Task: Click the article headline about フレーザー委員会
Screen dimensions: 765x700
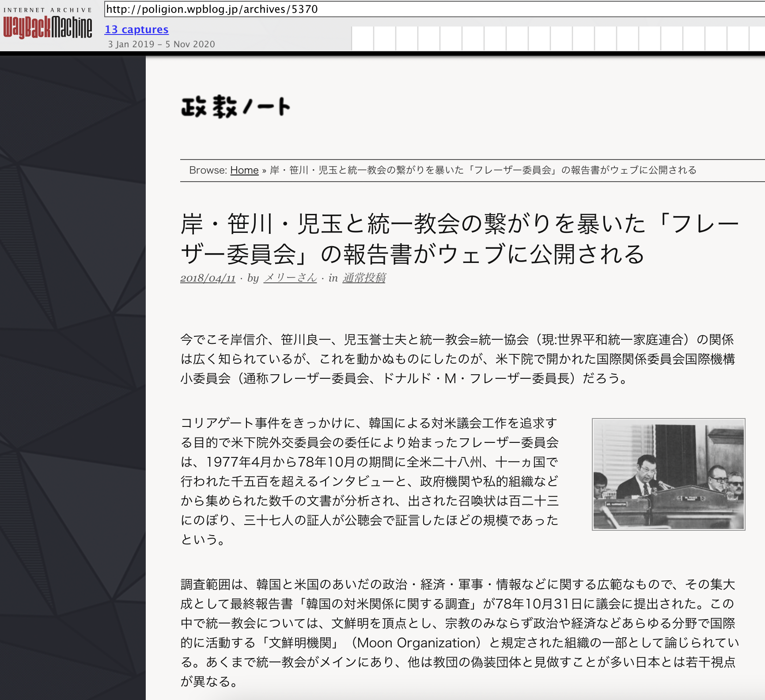Action: coord(459,239)
